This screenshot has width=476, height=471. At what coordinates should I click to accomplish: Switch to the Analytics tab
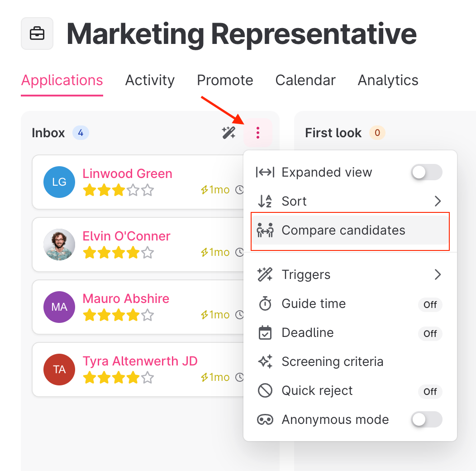click(x=388, y=81)
